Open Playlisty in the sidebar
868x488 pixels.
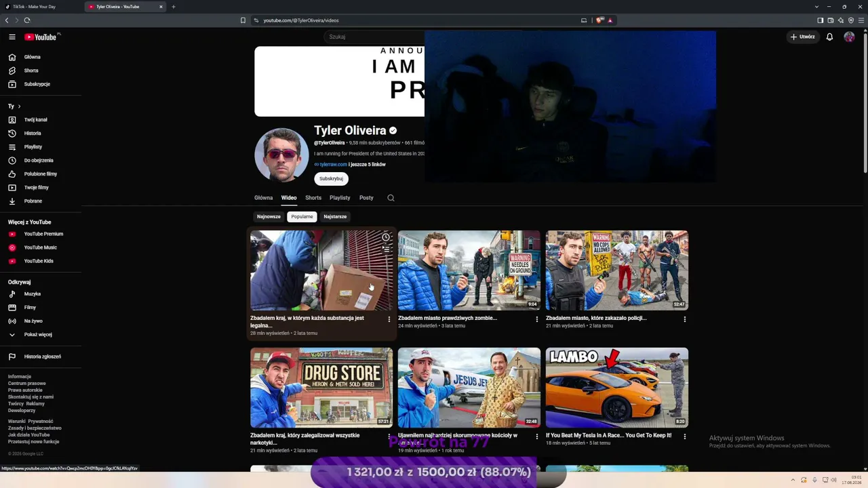point(33,147)
